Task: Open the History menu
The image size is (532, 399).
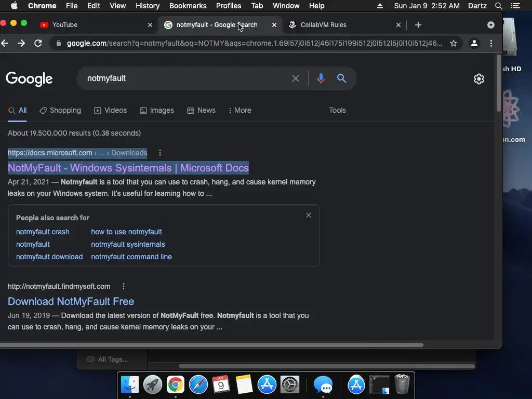Action: [148, 6]
